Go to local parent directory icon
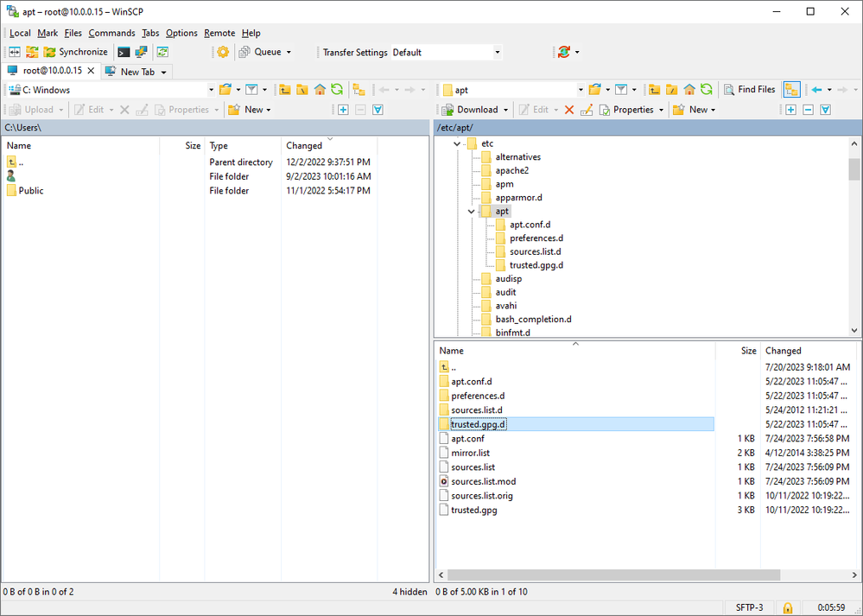Image resolution: width=863 pixels, height=616 pixels. [284, 89]
